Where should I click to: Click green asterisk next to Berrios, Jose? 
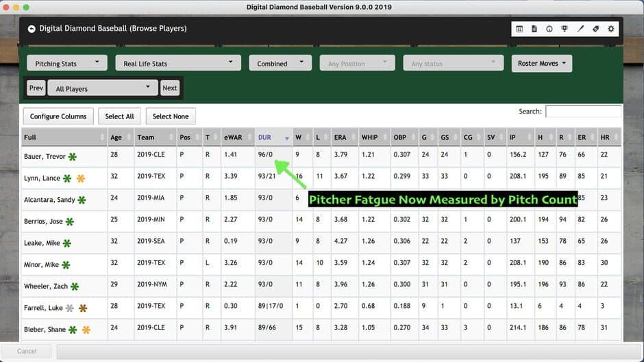70,222
